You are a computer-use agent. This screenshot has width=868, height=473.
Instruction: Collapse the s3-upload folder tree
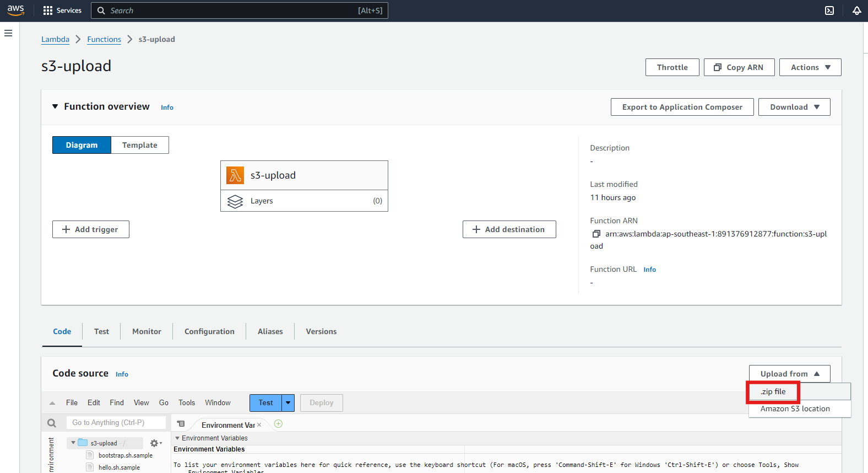[73, 443]
